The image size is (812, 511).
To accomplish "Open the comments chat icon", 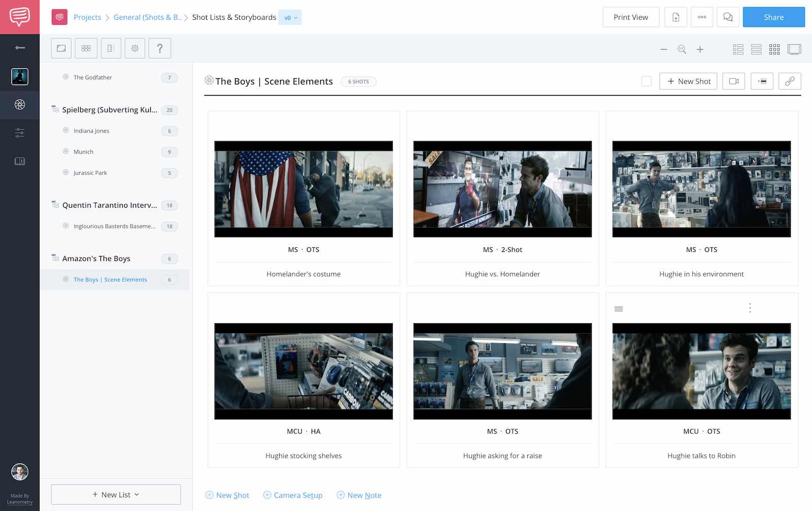I will (728, 17).
